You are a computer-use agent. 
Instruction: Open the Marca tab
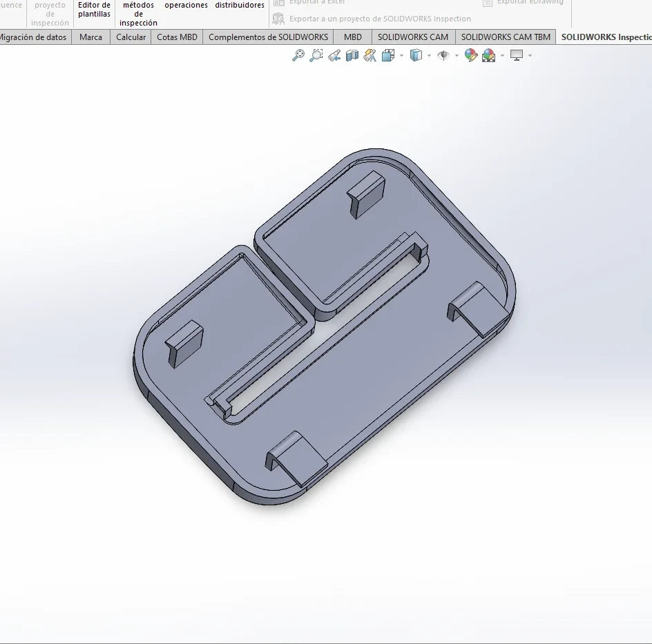90,37
